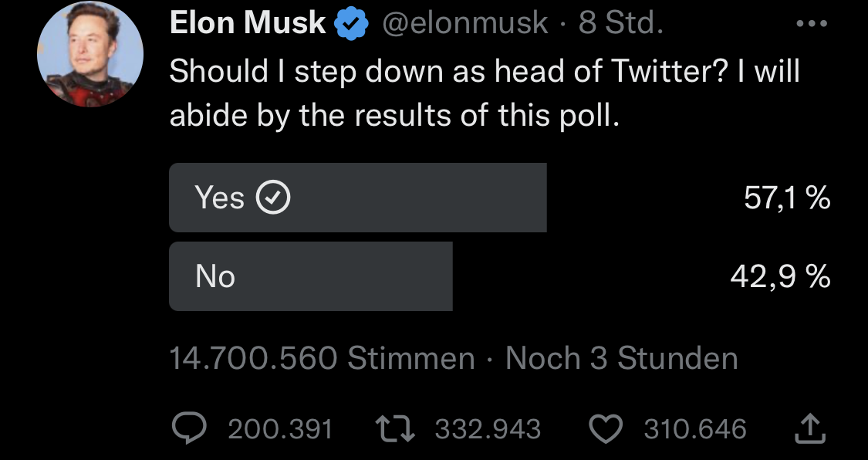The width and height of the screenshot is (868, 460).
Task: Select the 'Yes' poll option bar
Action: pos(357,198)
